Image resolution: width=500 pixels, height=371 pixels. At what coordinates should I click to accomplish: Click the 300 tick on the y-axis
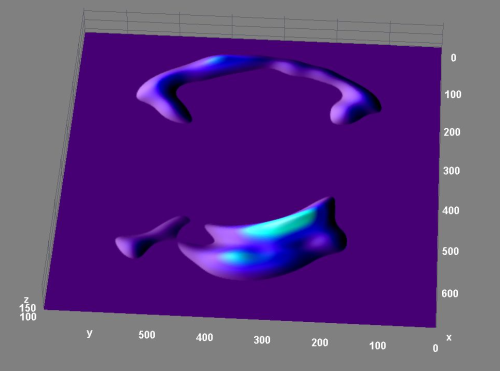pyautogui.click(x=262, y=340)
